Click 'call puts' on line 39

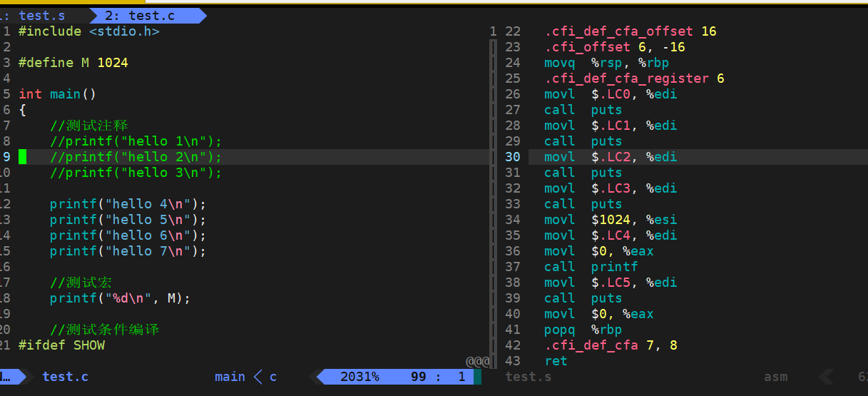pyautogui.click(x=583, y=298)
